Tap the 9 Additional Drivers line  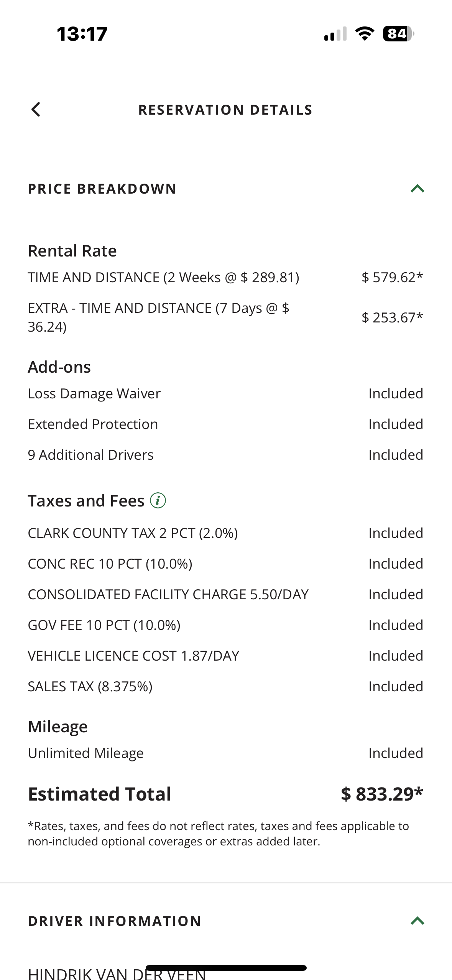pyautogui.click(x=90, y=455)
